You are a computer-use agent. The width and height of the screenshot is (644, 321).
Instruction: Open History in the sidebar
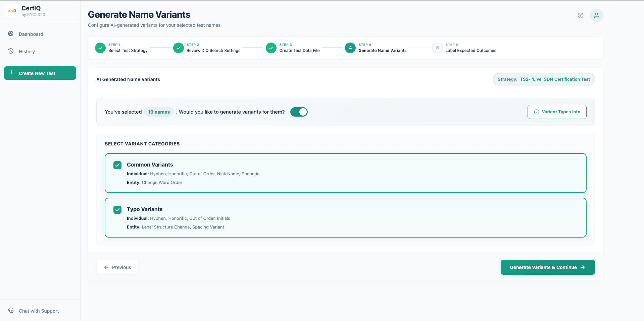[27, 52]
